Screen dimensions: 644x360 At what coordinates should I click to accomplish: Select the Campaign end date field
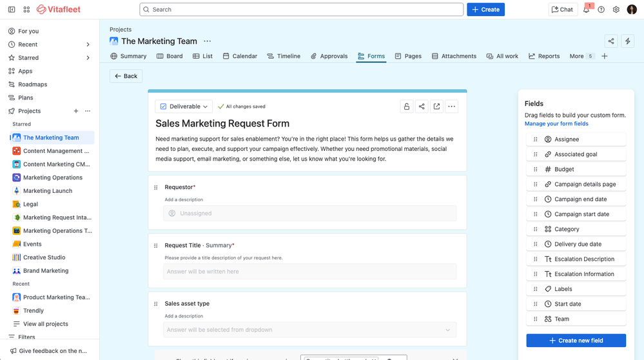576,199
